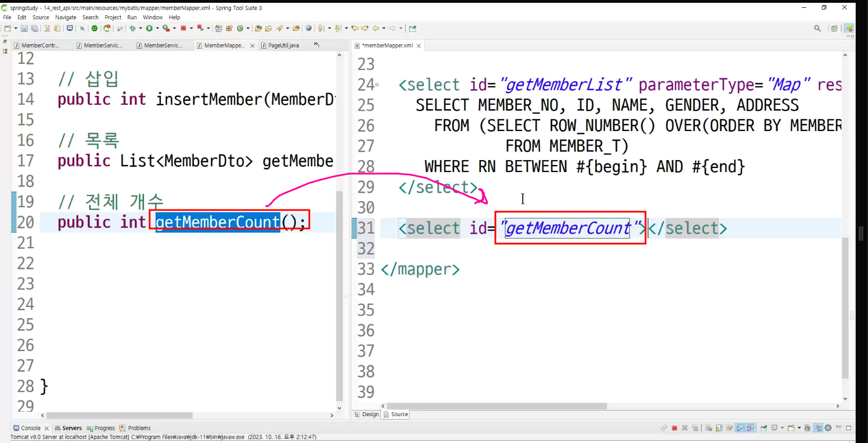868x443 pixels.
Task: Toggle Word Wrap in Console toolbar
Action: tap(729, 428)
